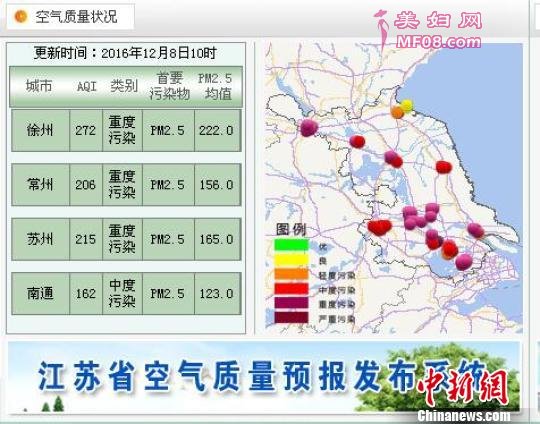Select the purple Xuzhou marker on the map
The width and height of the screenshot is (540, 424).
pos(309,127)
